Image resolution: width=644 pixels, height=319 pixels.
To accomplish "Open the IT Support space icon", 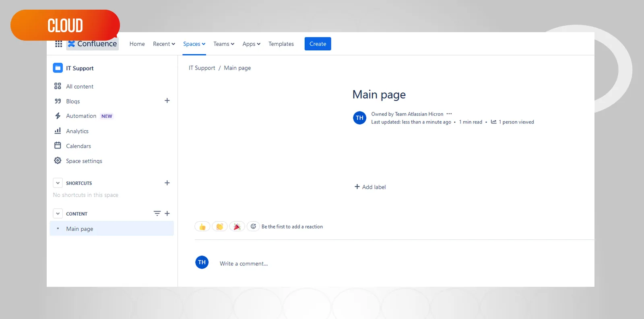I will coord(58,68).
